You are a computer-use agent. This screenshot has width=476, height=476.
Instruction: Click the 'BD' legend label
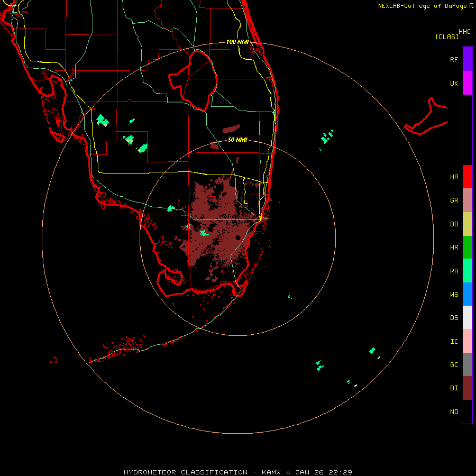454,224
